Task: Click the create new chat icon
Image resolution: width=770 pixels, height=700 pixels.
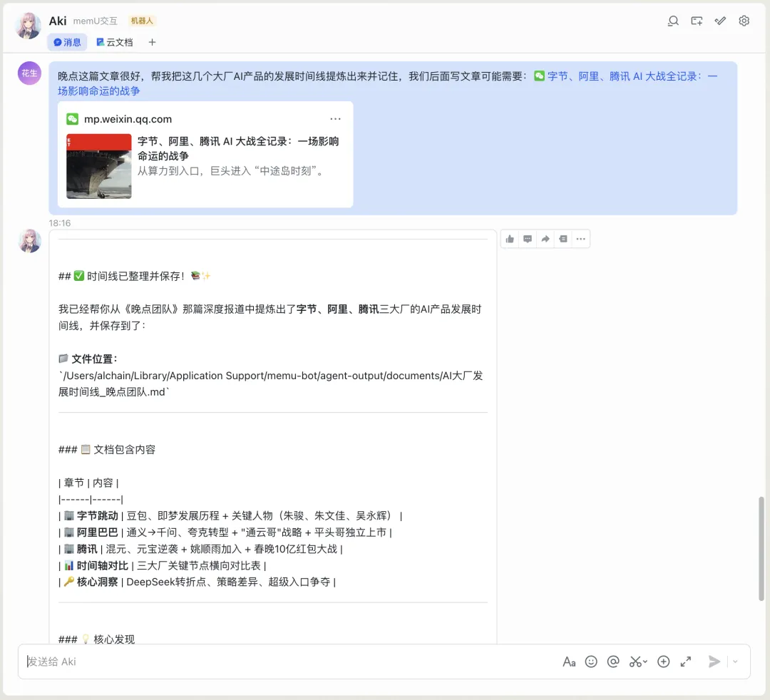Action: tap(697, 21)
